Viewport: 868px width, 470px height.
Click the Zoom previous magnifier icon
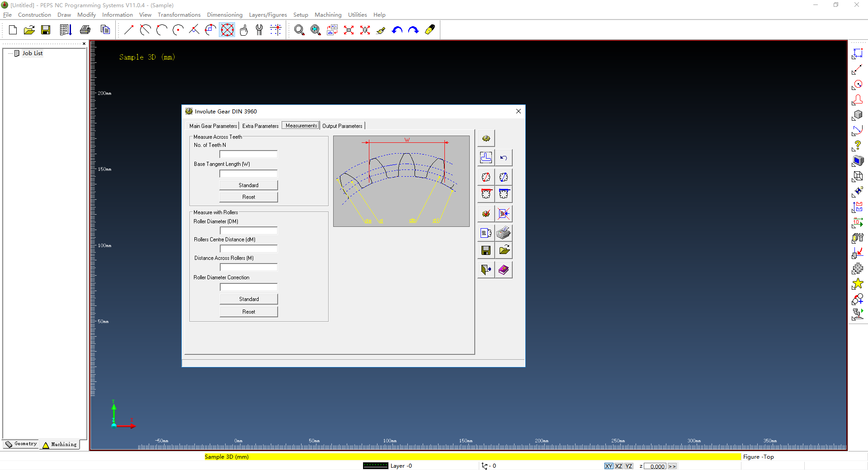coord(316,30)
